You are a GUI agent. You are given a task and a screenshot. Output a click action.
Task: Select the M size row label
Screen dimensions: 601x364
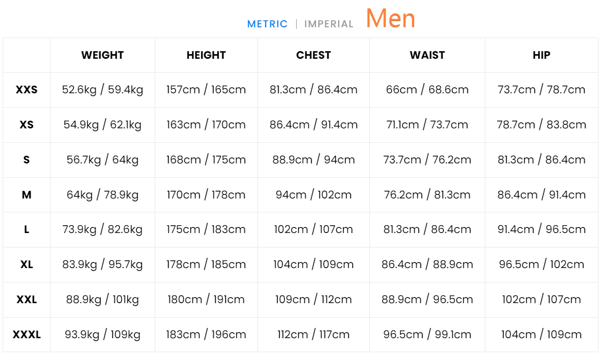click(x=27, y=195)
